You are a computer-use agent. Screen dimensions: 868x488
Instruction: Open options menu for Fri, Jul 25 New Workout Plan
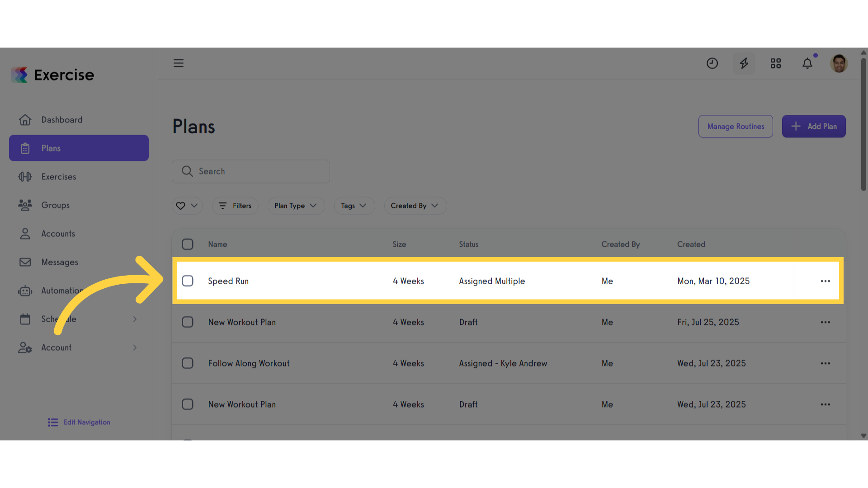tap(826, 322)
